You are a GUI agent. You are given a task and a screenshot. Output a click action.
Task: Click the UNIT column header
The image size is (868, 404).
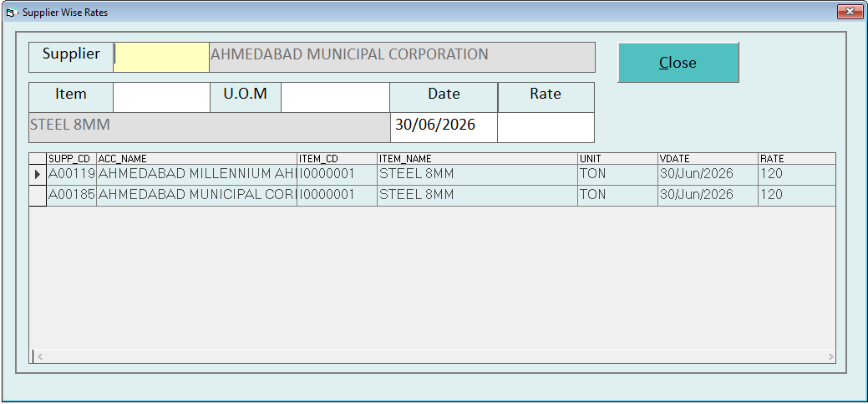[617, 158]
